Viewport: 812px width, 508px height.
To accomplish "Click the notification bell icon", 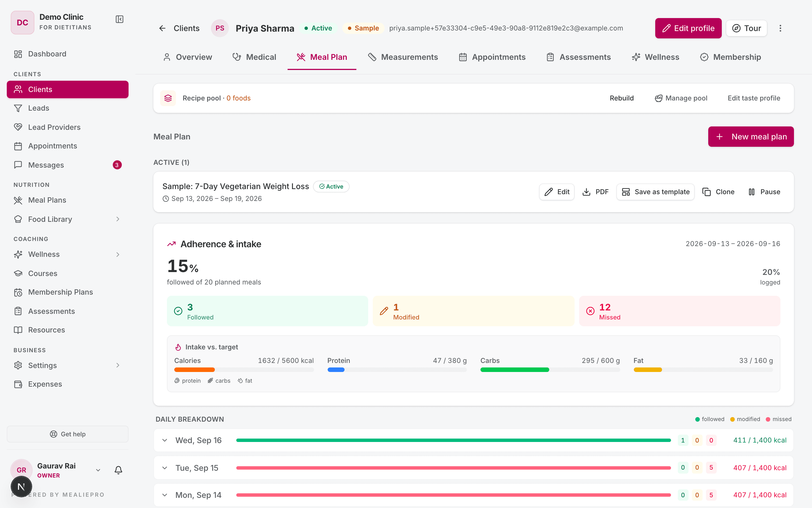I will pos(118,470).
